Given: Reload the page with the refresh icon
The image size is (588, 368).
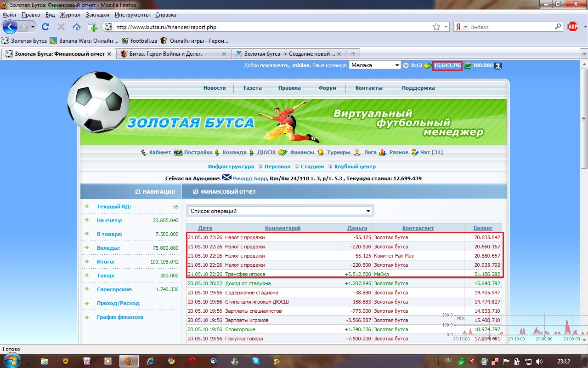Looking at the screenshot, I should tap(45, 27).
